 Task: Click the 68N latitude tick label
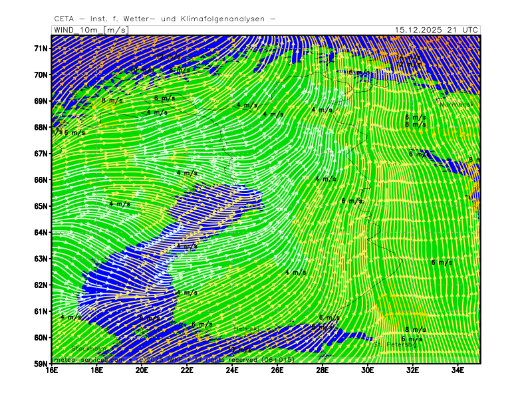pos(41,127)
